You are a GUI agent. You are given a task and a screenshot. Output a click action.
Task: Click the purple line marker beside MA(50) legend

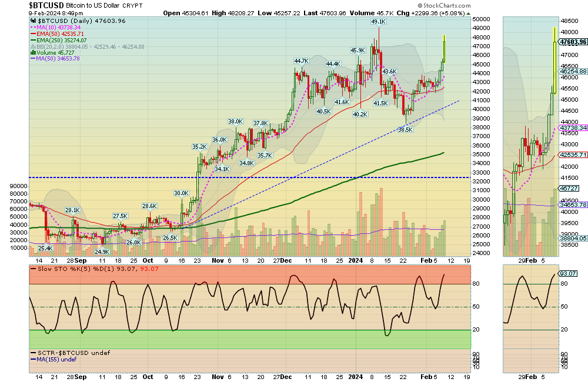(33, 59)
